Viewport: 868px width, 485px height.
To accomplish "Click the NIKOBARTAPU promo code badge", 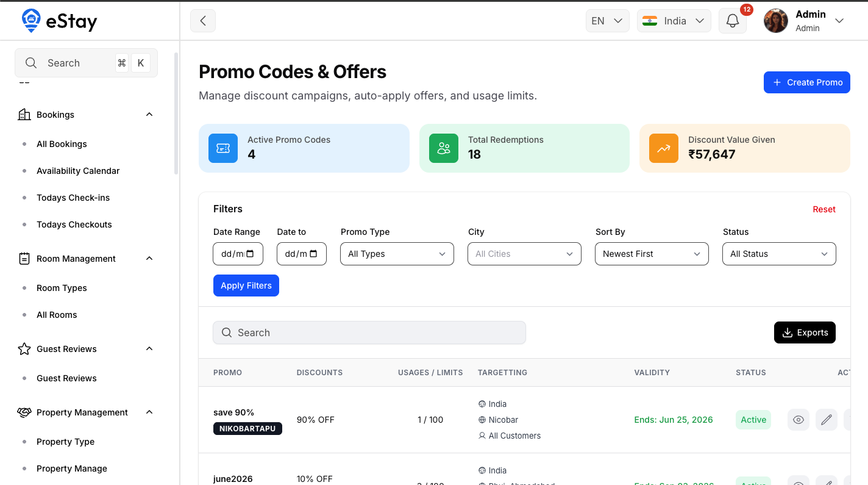I will point(247,429).
